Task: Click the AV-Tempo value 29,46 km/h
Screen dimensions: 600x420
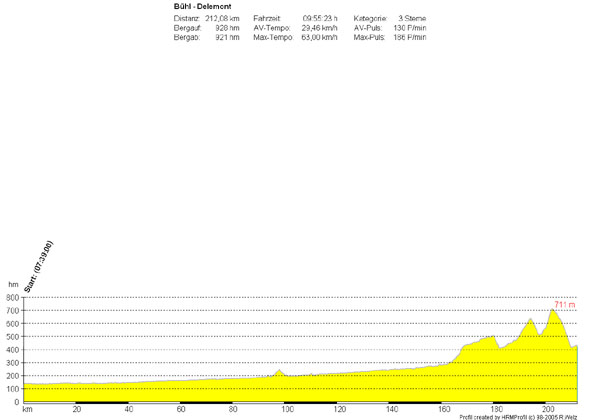Action: click(x=318, y=28)
